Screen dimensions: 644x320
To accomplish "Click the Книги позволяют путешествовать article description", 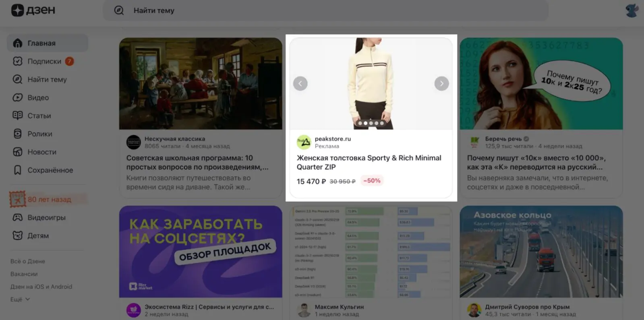I will click(188, 183).
